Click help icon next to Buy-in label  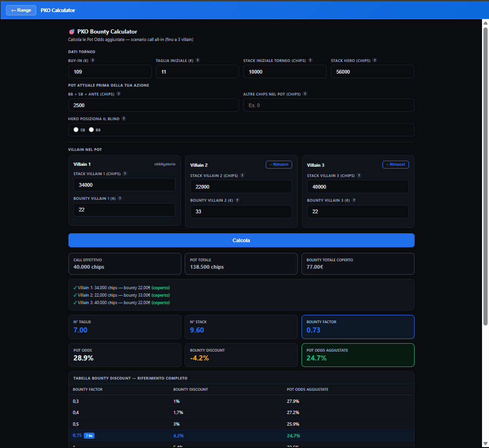click(x=93, y=60)
